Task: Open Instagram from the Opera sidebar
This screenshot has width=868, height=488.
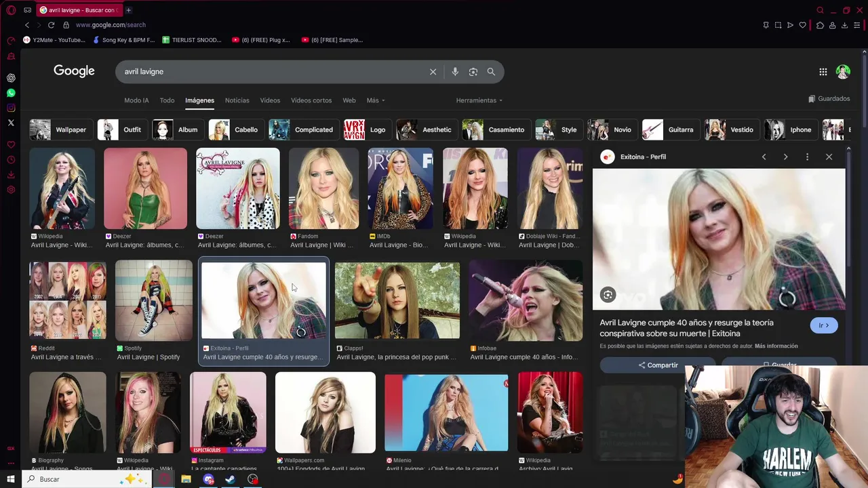Action: click(x=11, y=108)
